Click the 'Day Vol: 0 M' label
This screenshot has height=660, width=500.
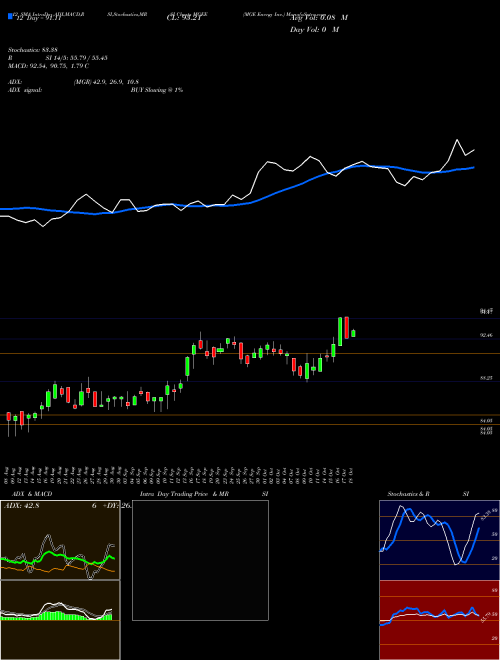(314, 30)
